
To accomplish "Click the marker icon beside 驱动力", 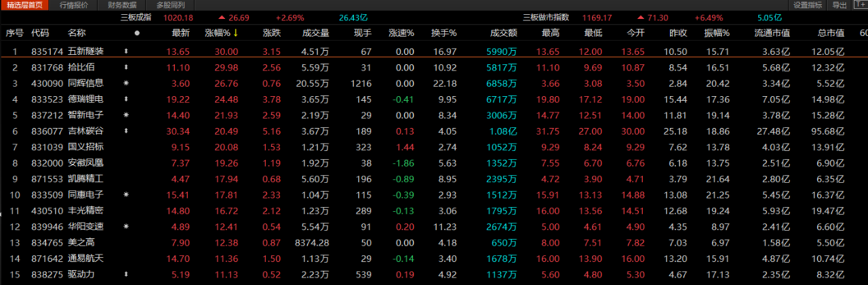I will (125, 274).
